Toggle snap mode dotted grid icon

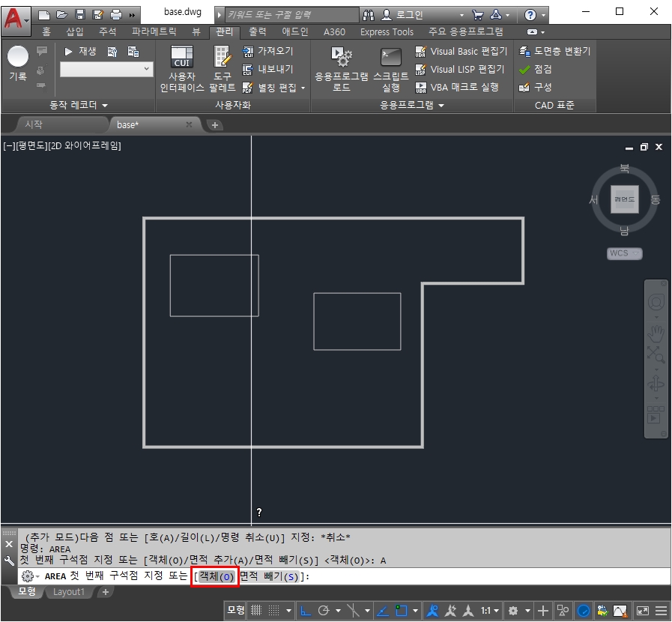click(274, 611)
